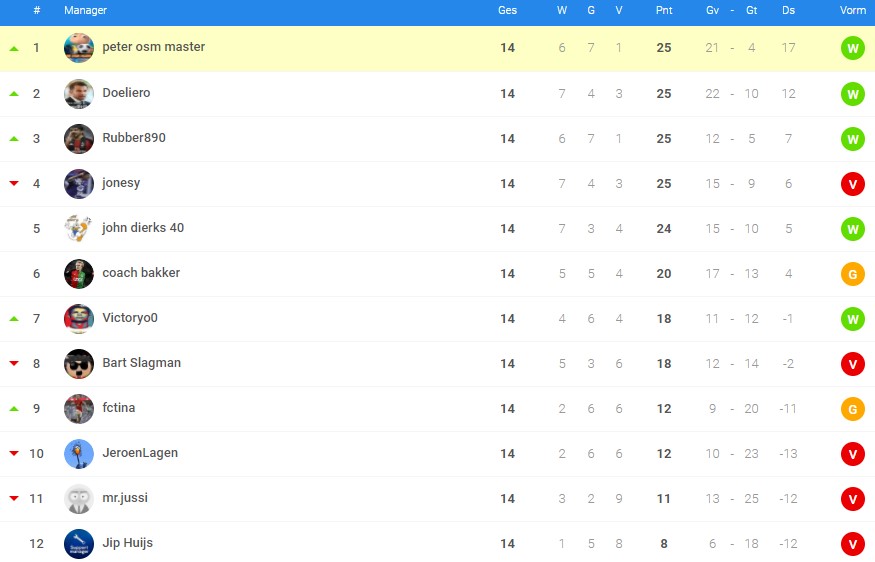Select Rubber890's avatar thumbnail

(x=79, y=139)
